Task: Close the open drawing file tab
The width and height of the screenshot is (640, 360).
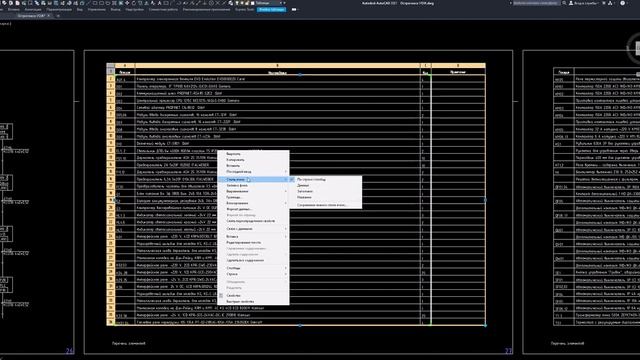Action: [49, 16]
